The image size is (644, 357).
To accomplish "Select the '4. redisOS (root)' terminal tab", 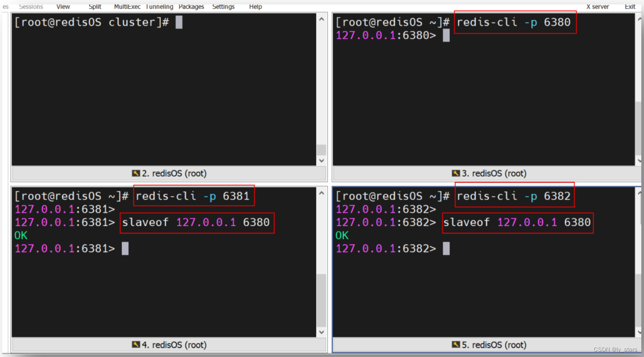I will (169, 345).
